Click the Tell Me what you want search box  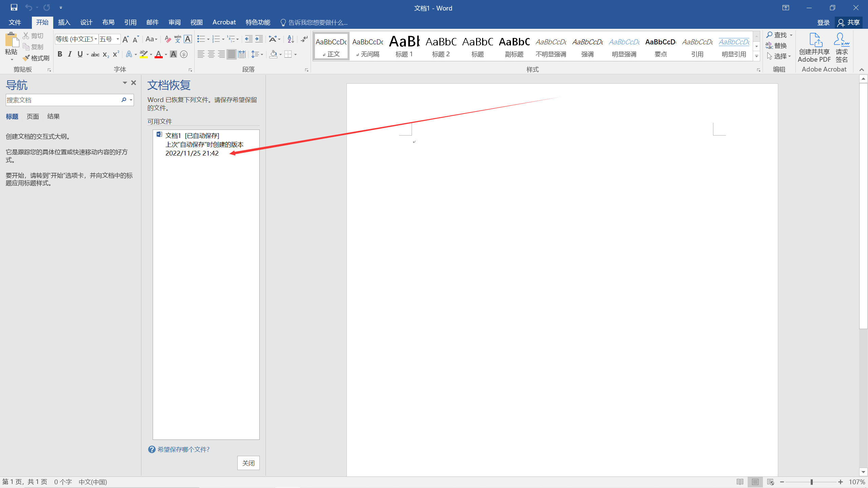pyautogui.click(x=314, y=22)
